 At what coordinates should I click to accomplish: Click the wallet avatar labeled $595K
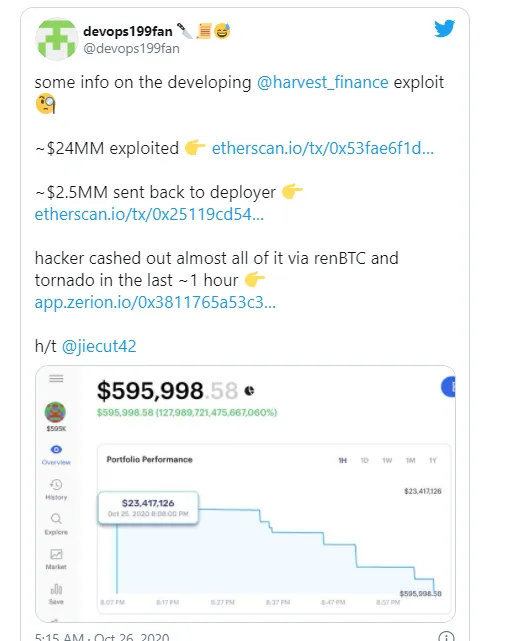(x=55, y=412)
